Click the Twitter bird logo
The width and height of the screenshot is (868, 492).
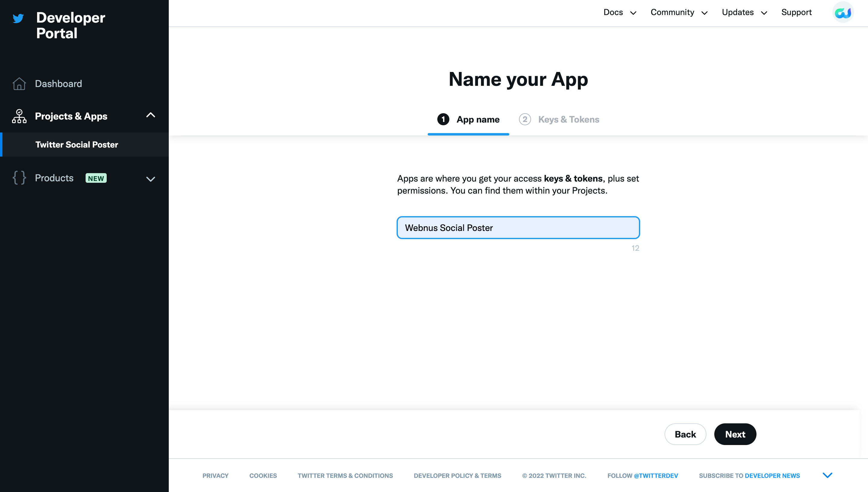click(x=18, y=18)
